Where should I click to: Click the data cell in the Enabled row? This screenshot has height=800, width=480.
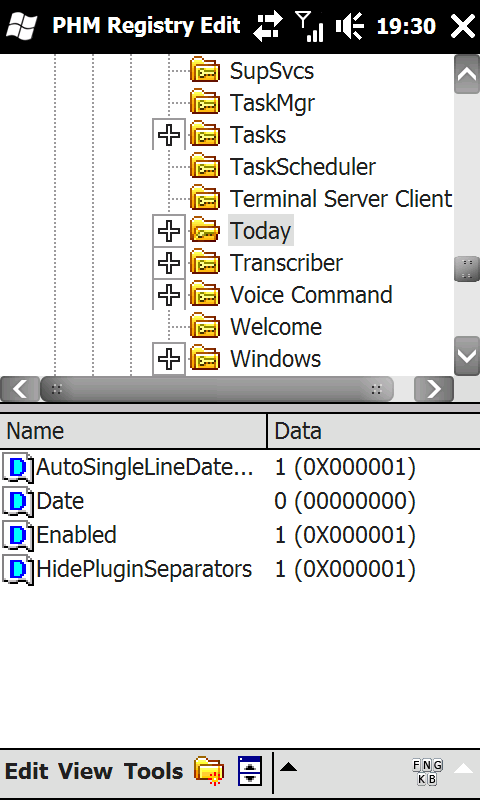(x=345, y=535)
